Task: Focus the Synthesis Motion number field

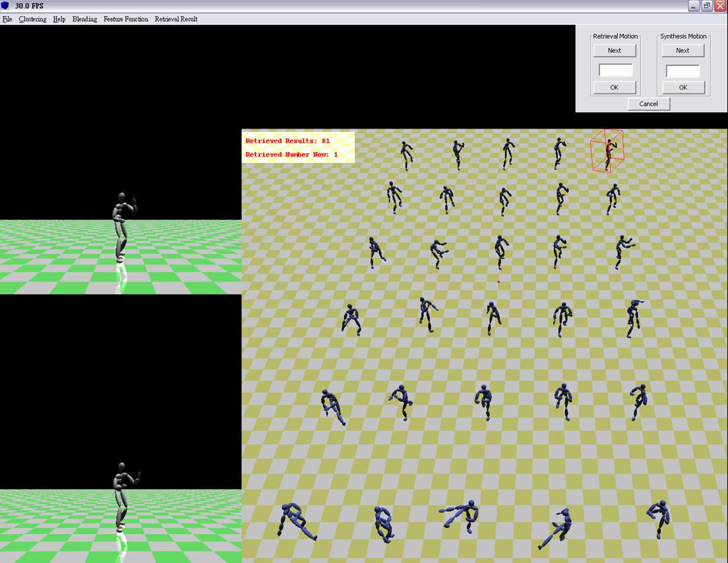Action: click(682, 70)
